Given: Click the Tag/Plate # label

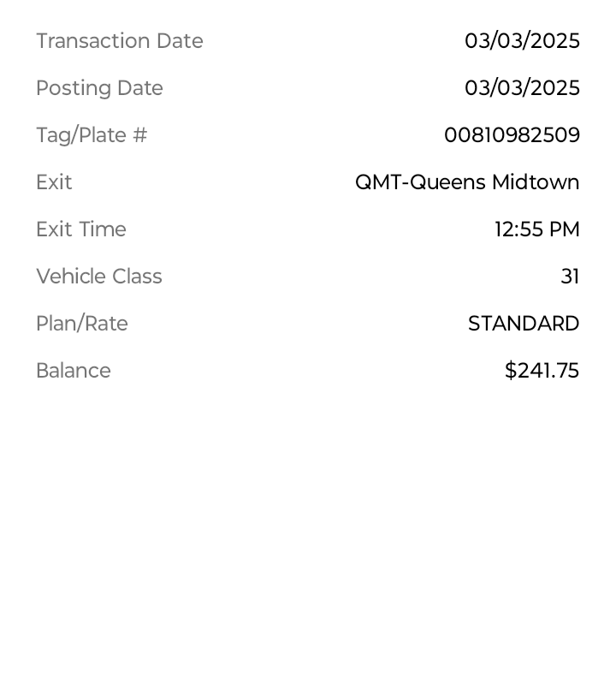Looking at the screenshot, I should (92, 135).
